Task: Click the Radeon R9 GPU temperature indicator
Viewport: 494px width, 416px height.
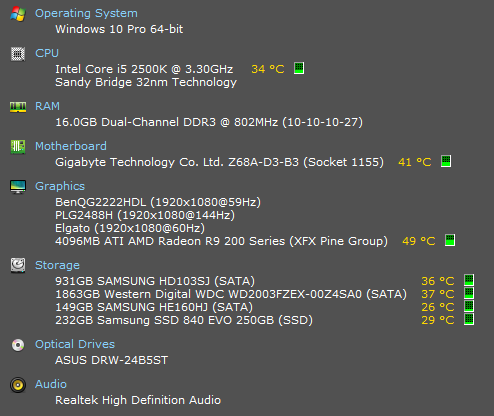Action: point(450,240)
